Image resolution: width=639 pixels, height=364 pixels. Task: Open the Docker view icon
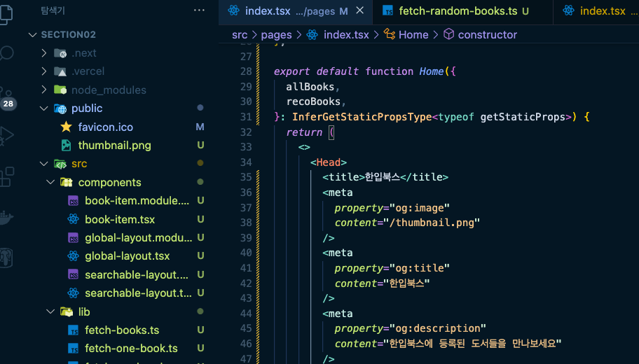tap(6, 218)
